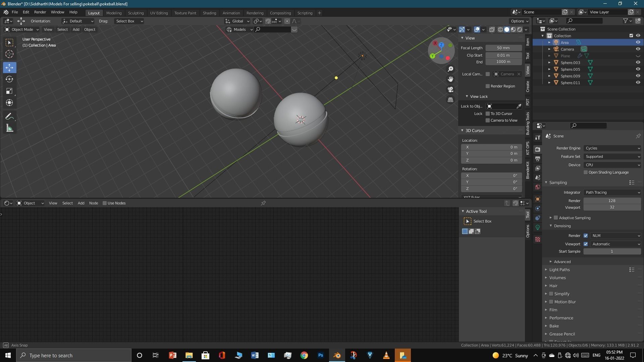Activate the Move tool
This screenshot has height=362, width=644.
pos(9,67)
